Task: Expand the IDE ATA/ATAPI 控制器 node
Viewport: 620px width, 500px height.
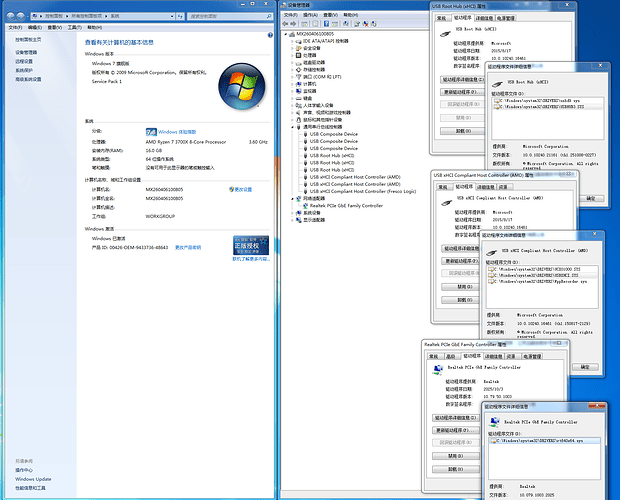Action: (x=293, y=41)
